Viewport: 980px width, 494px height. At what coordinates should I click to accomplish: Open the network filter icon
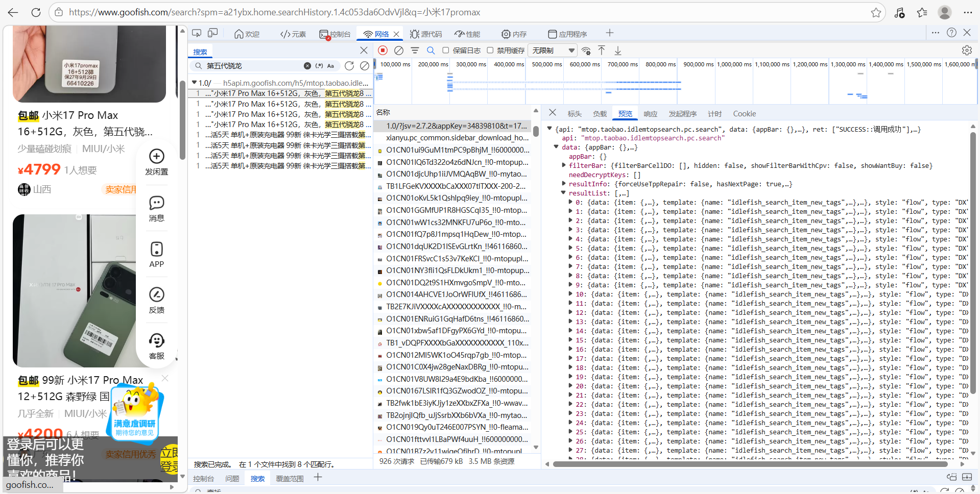pos(415,51)
